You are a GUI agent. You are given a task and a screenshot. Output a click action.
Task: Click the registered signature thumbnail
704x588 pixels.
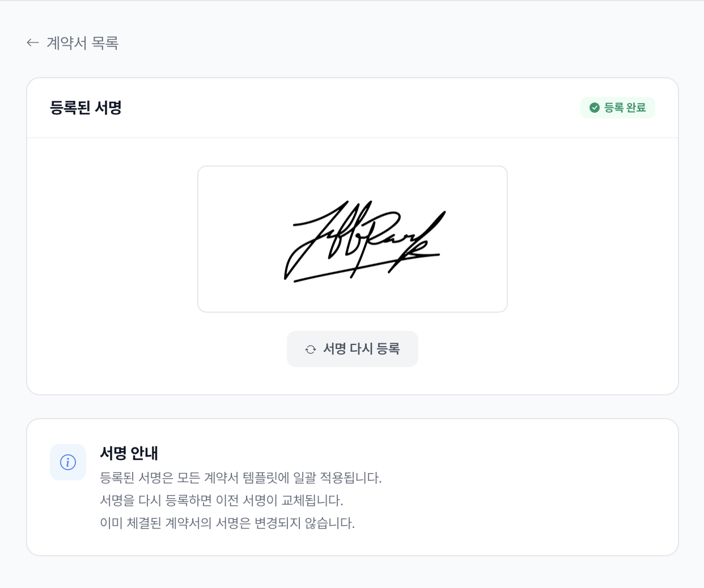point(353,238)
